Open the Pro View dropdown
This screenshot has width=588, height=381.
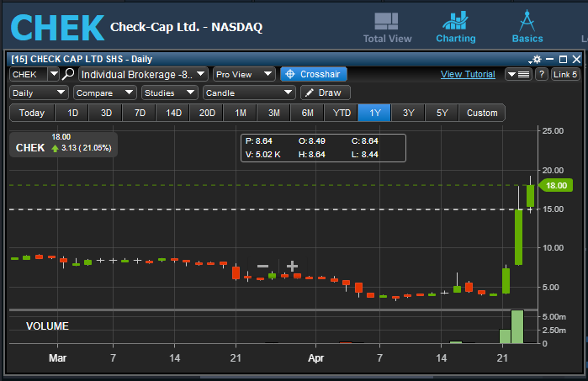point(244,74)
